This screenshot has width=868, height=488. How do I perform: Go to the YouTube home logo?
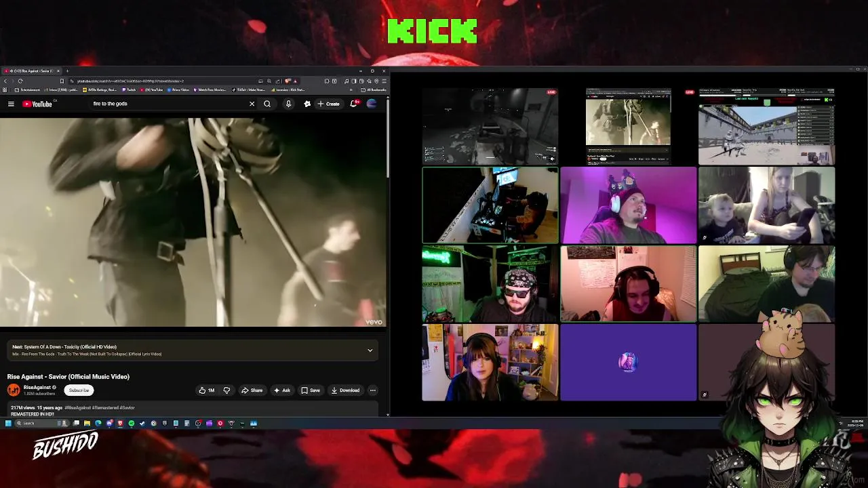click(x=37, y=104)
